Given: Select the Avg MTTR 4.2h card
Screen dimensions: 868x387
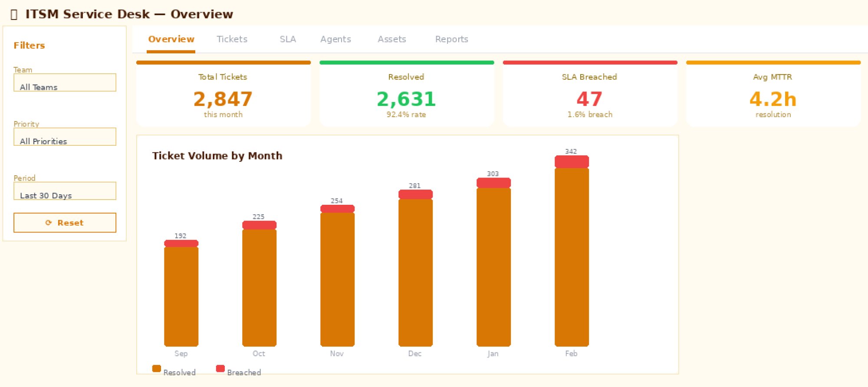Looking at the screenshot, I should [773, 94].
